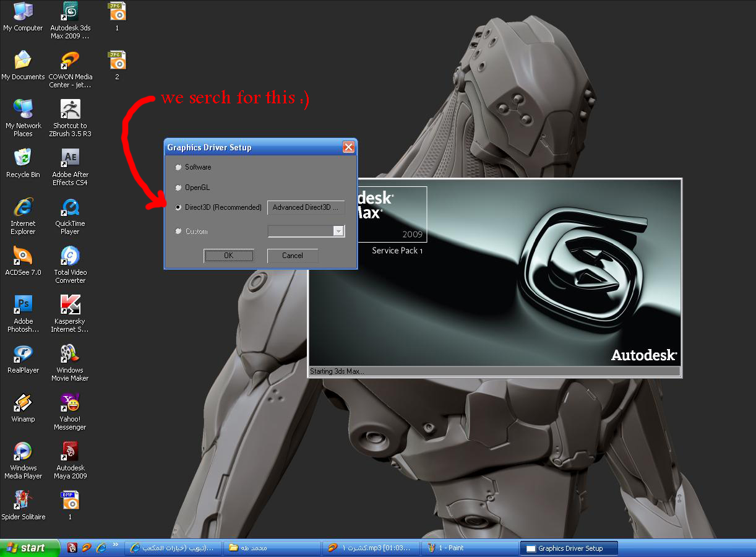Open Internet Explorer desktop icon
The width and height of the screenshot is (756, 557).
pos(23,215)
